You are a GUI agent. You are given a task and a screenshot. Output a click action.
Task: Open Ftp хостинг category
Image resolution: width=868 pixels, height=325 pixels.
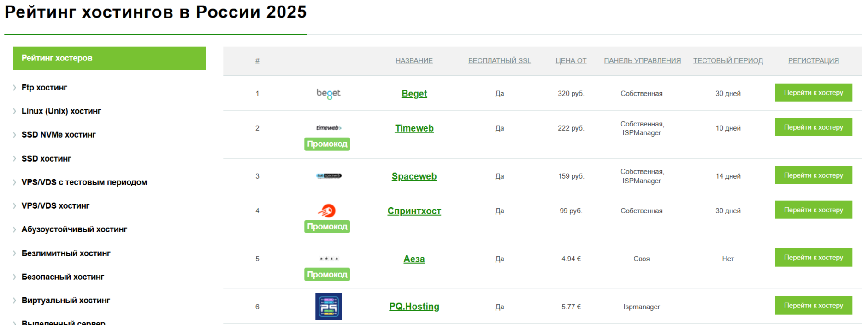44,87
